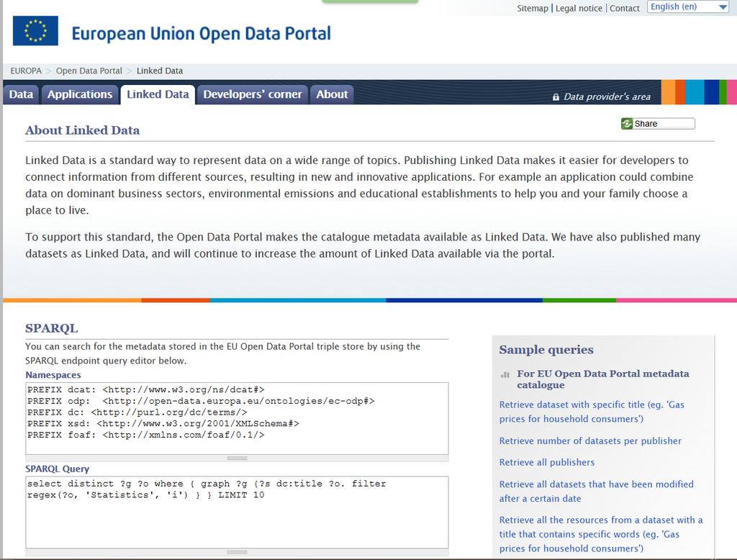Go to Open Data Portal breadcrumb

(x=89, y=71)
